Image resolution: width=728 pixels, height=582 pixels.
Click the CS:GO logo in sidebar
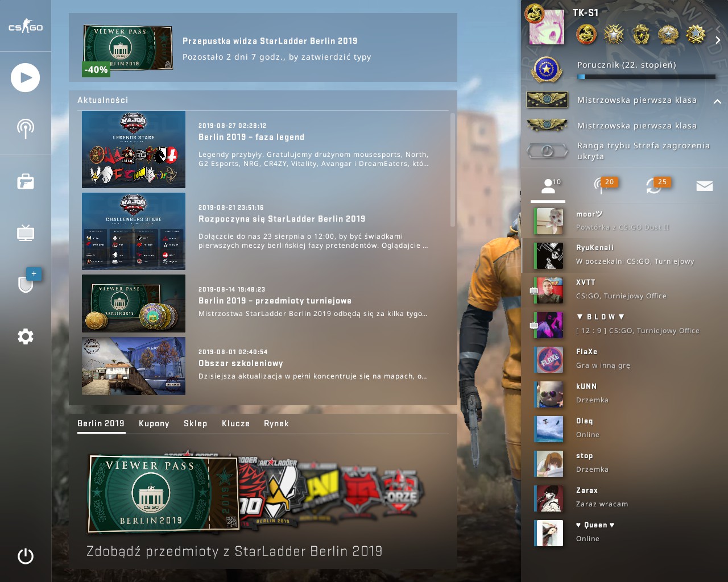26,26
